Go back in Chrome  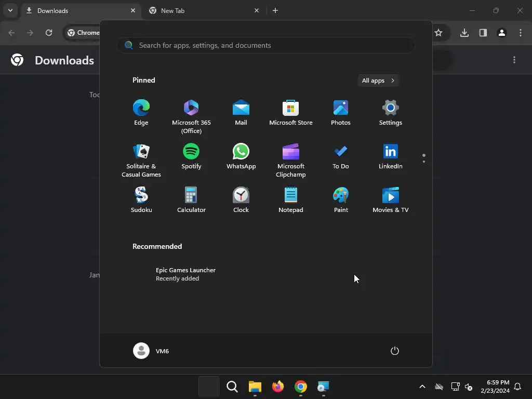11,33
